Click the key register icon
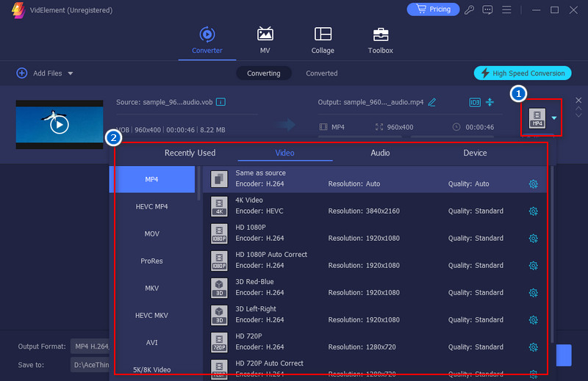The height and width of the screenshot is (381, 588). pos(469,10)
